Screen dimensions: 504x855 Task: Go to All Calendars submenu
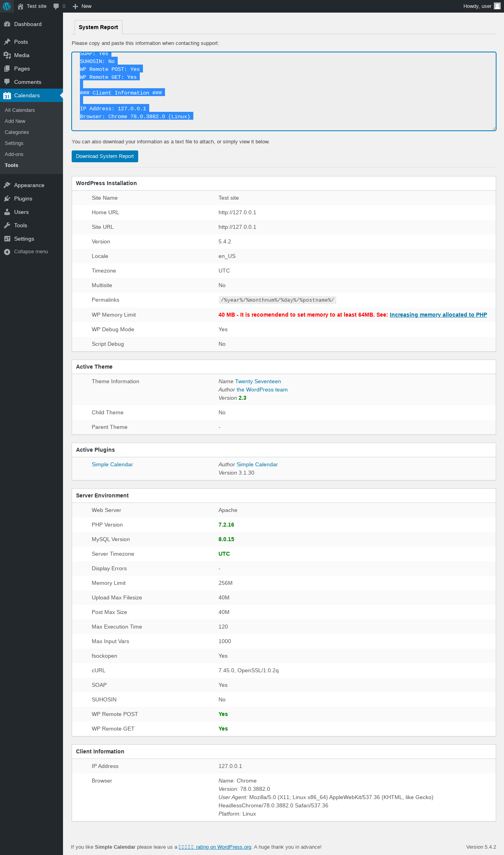click(x=20, y=110)
